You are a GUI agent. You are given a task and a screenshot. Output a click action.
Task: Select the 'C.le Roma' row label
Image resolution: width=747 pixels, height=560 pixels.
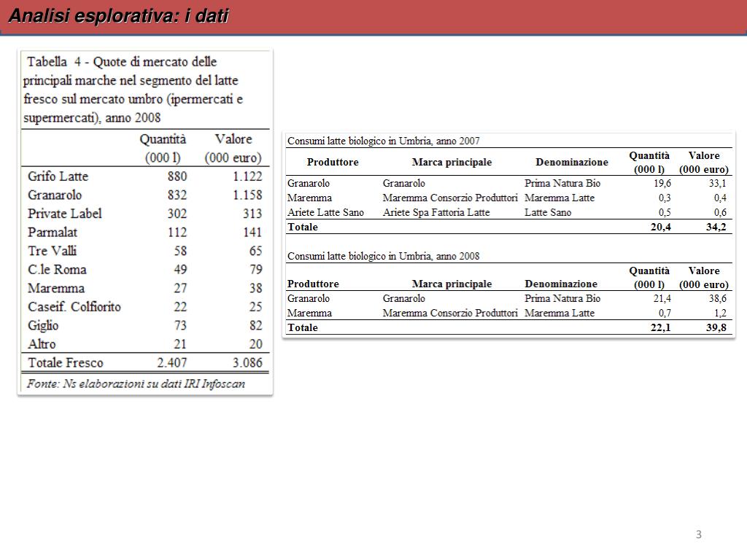(x=57, y=270)
